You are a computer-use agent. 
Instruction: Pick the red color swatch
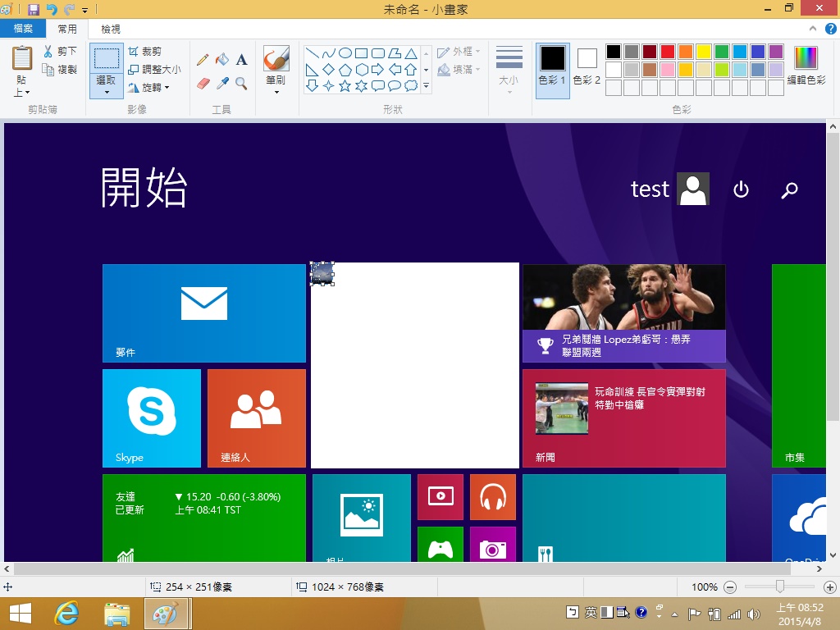coord(668,52)
